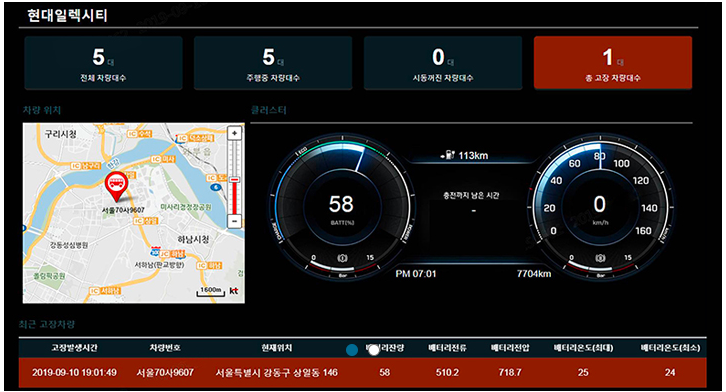Click the blue dot in the table header
The image size is (726, 392).
pyautogui.click(x=352, y=350)
